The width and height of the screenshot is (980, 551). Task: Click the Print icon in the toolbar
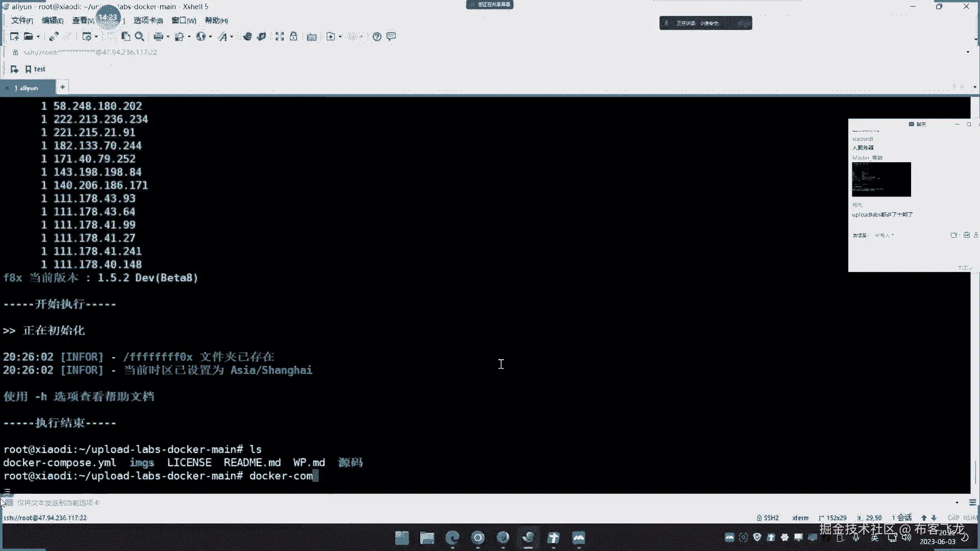[x=158, y=36]
